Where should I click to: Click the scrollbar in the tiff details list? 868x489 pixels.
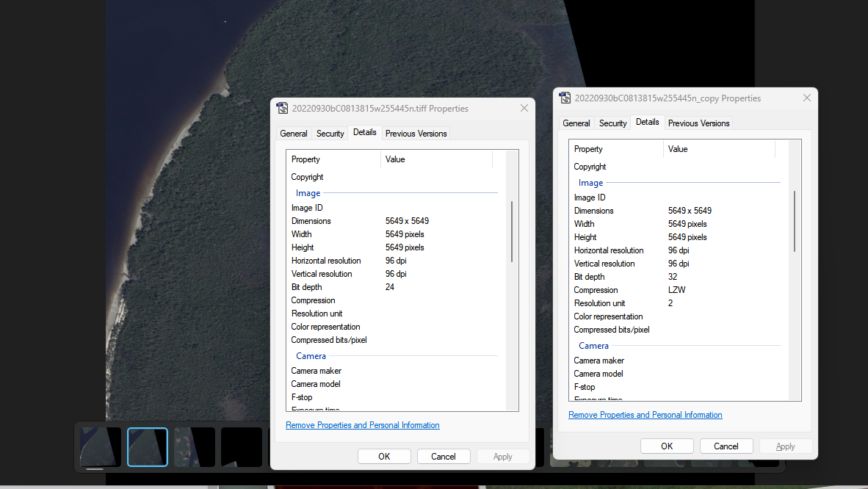tap(512, 231)
